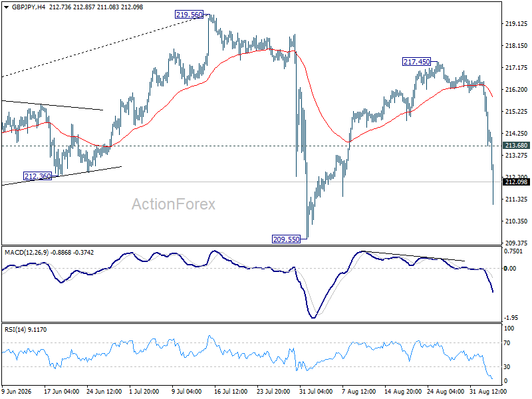Screen dimensions: 532x399
Task: Select the 219.560 high price label
Action: [x=189, y=15]
